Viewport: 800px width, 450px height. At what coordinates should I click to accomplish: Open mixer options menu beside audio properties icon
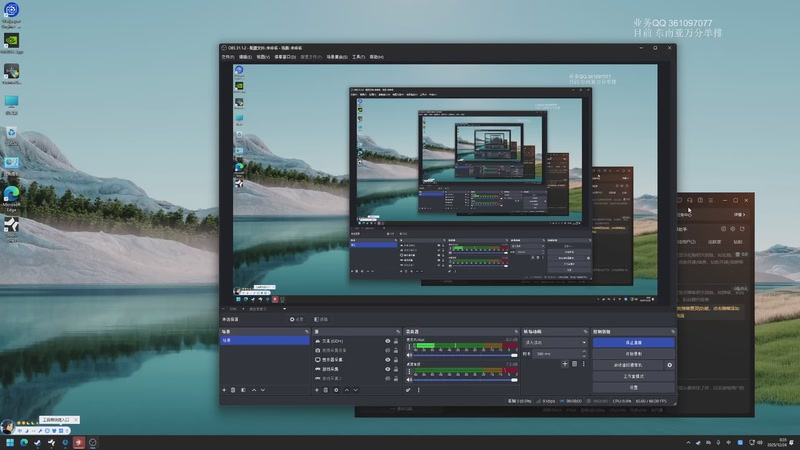[419, 390]
